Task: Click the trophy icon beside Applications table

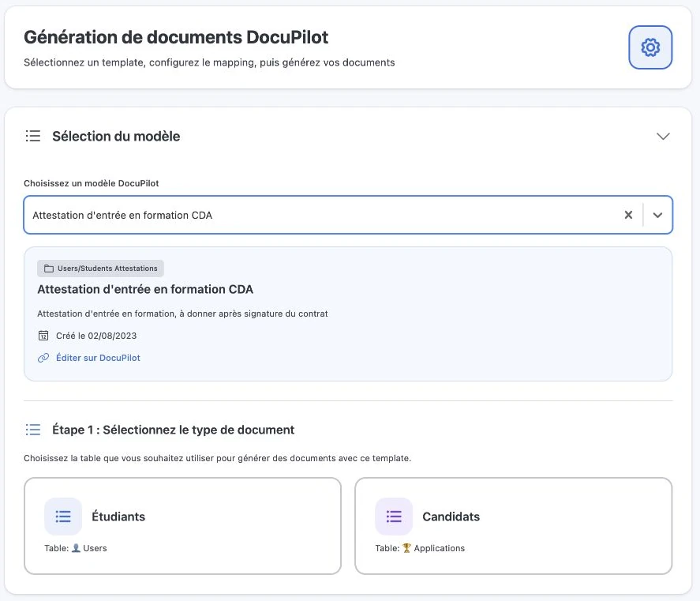Action: point(406,548)
